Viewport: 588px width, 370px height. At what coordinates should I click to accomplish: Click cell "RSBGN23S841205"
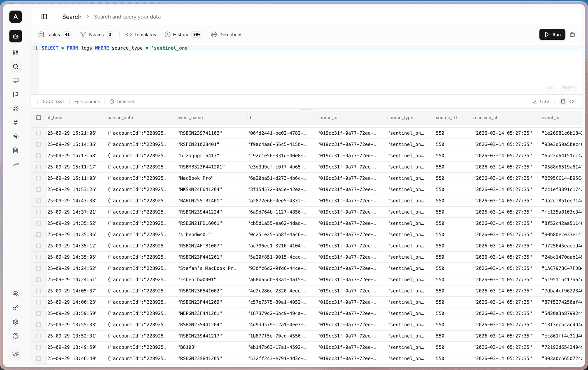click(200, 359)
